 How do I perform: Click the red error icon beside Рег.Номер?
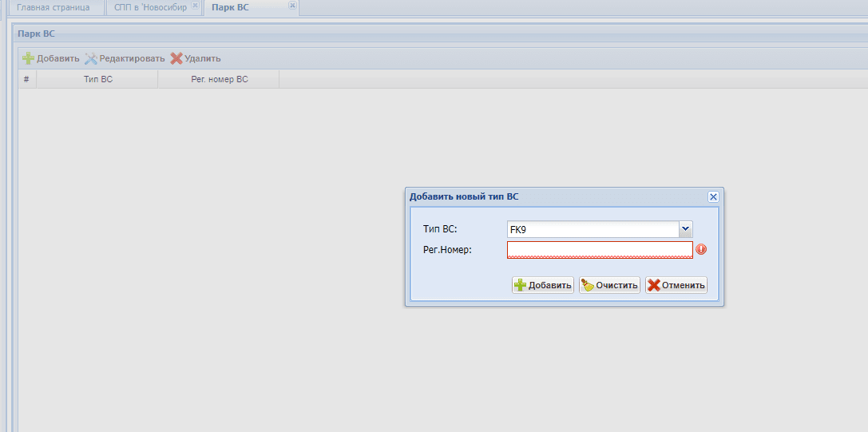pyautogui.click(x=701, y=249)
